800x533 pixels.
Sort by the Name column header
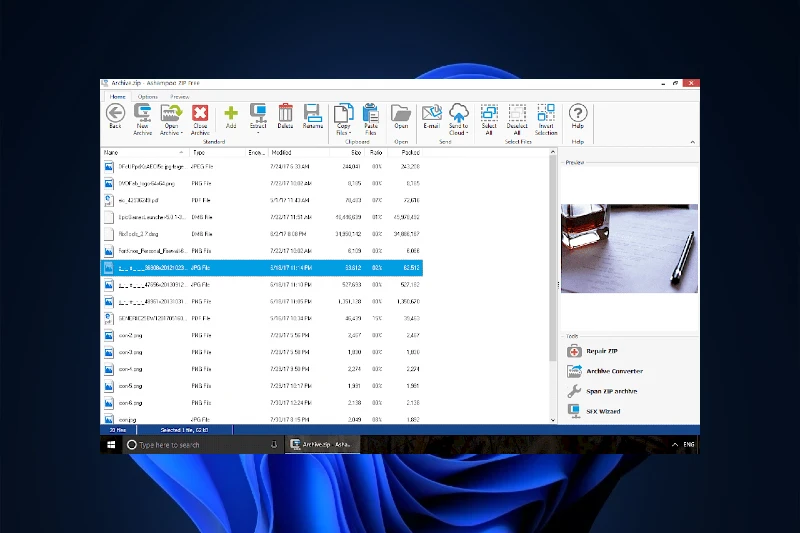[145, 153]
